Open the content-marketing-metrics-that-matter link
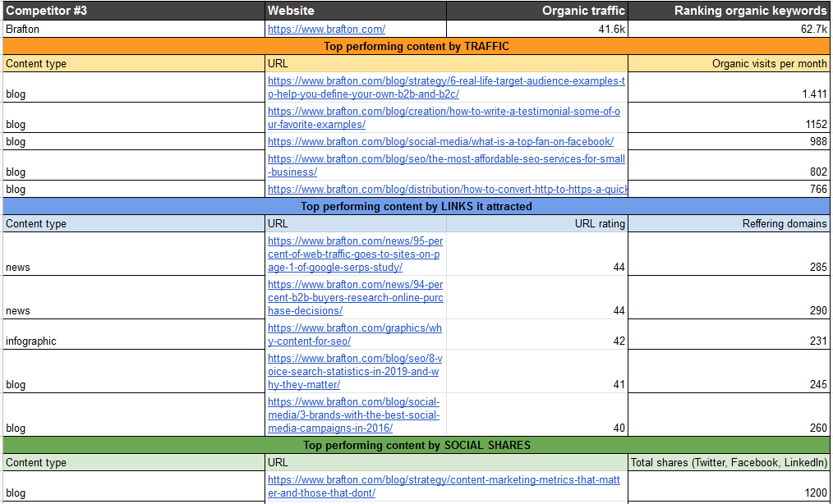This screenshot has height=504, width=833. [444, 487]
